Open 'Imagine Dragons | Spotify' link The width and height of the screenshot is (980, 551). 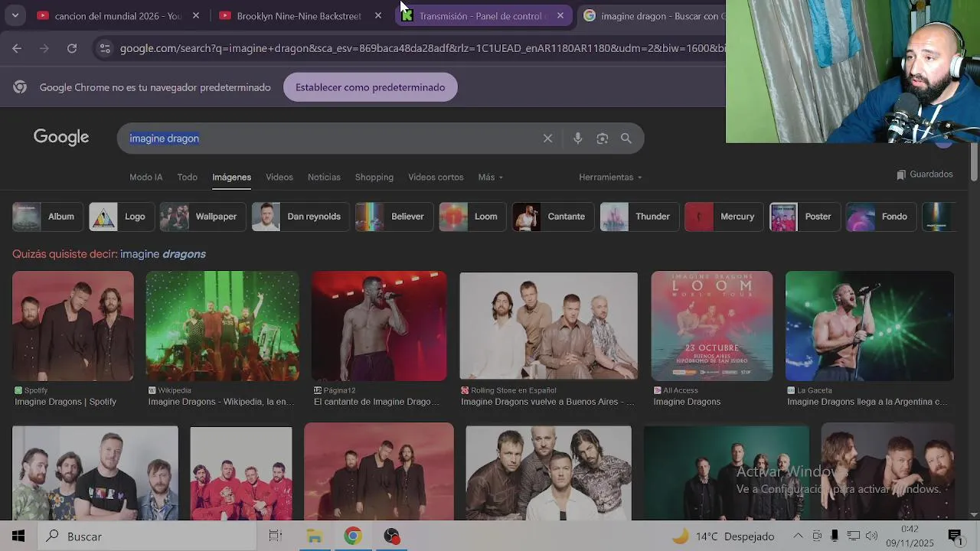(66, 402)
